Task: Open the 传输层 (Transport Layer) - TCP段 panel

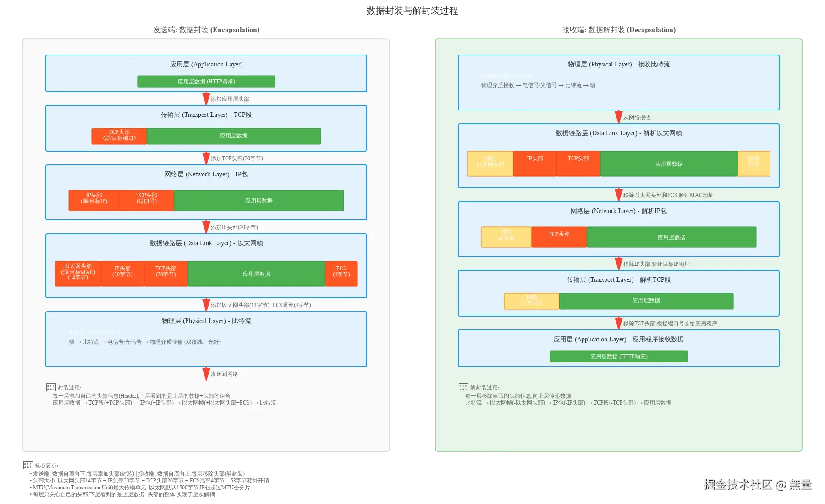Action: pyautogui.click(x=206, y=115)
